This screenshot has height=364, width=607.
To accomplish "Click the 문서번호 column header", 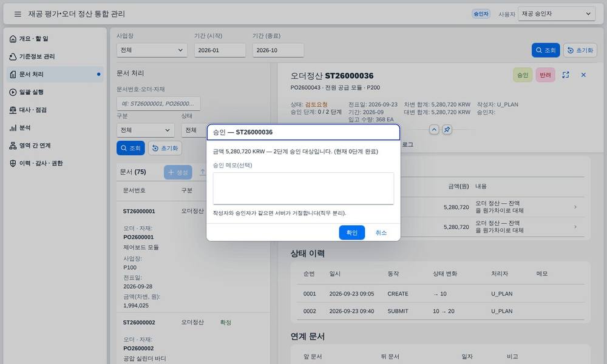I will tap(134, 190).
